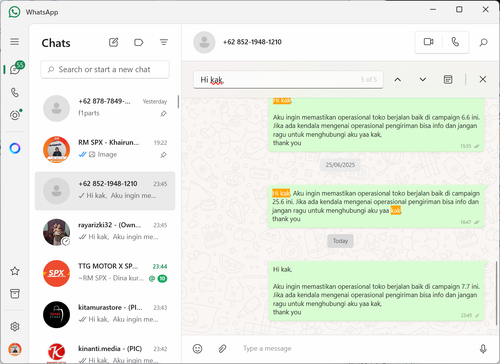Click chat list scrollbar
Screen dimensions: 500x364
click(x=178, y=102)
